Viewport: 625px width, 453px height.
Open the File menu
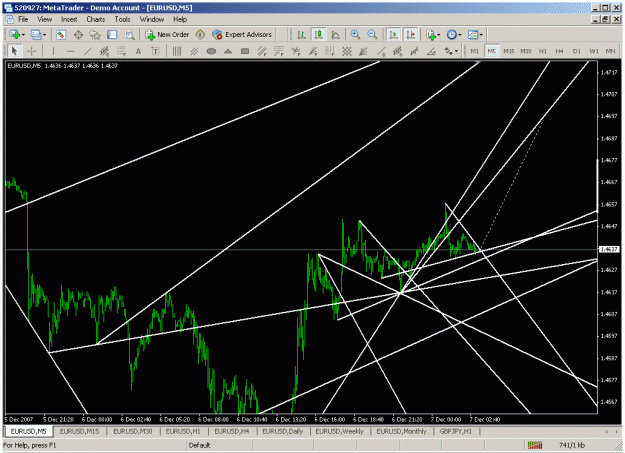click(23, 19)
